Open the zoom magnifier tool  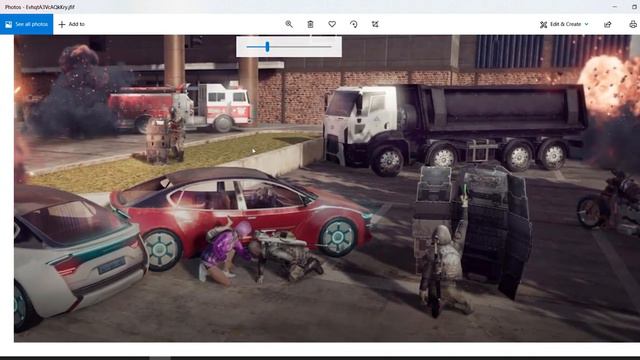tap(289, 24)
